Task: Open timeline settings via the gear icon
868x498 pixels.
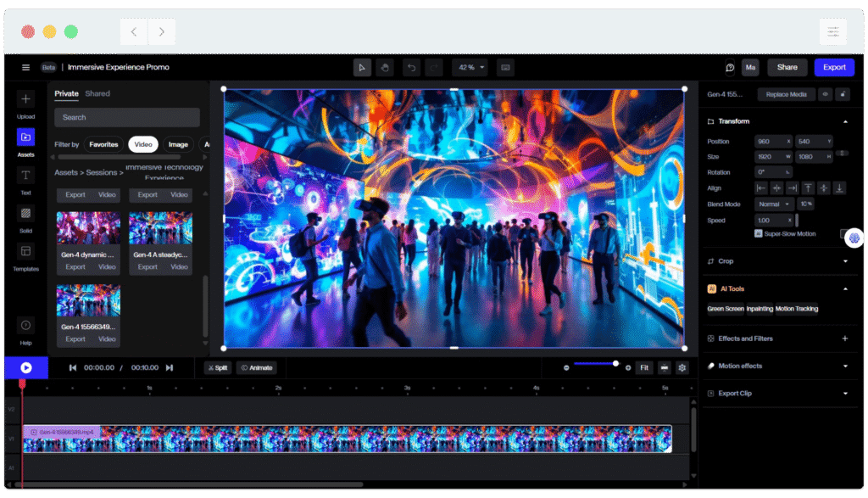Action: (682, 367)
